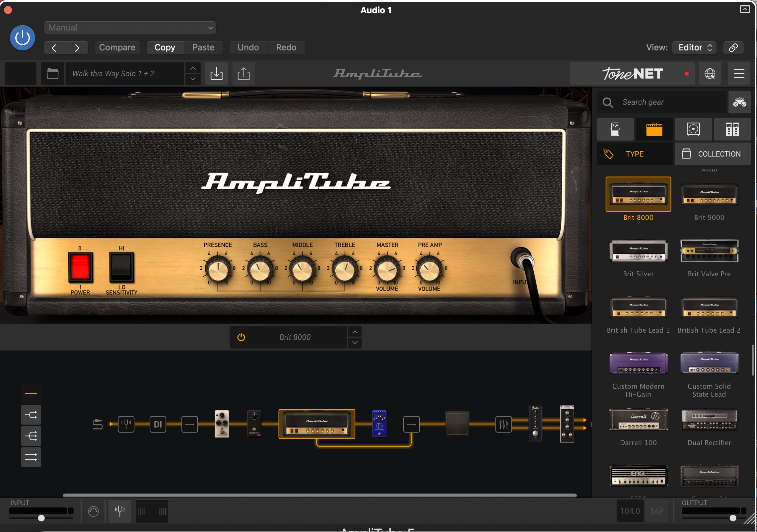Click the Search gear field
Screen dimensions: 757x532
click(x=661, y=102)
